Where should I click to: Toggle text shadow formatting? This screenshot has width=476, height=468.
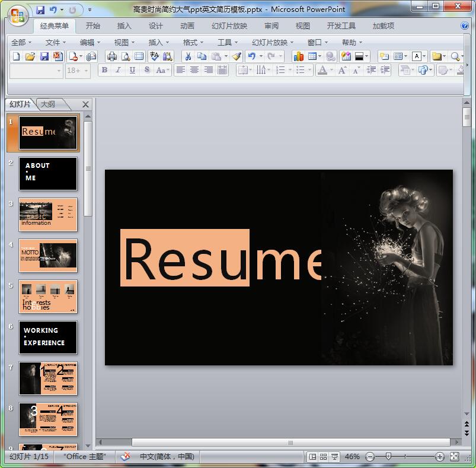[146, 71]
